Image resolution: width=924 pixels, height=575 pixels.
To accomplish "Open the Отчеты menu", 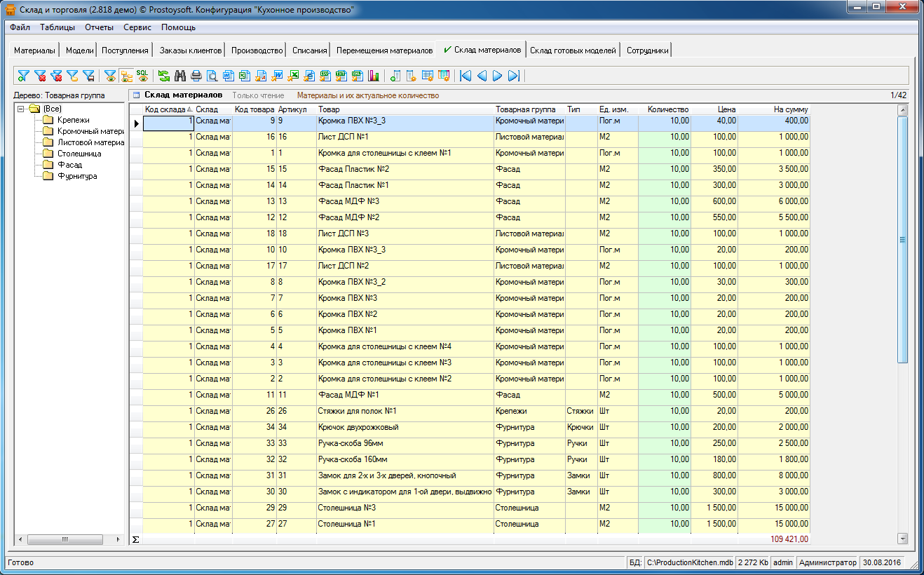I will click(x=99, y=27).
